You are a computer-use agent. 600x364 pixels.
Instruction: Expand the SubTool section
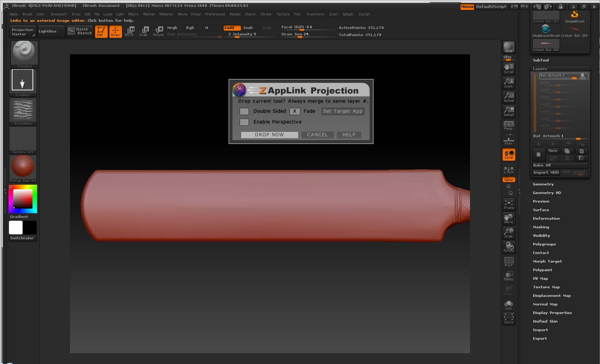[x=541, y=60]
